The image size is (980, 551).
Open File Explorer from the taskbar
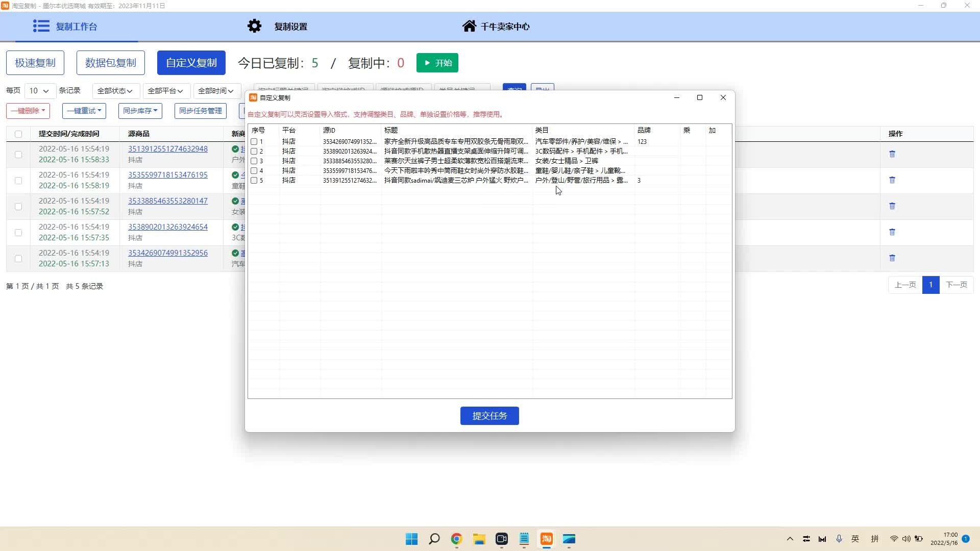tap(479, 539)
